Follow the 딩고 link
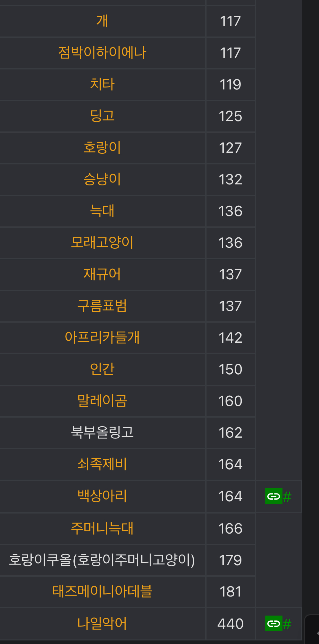This screenshot has width=319, height=644. [x=102, y=116]
